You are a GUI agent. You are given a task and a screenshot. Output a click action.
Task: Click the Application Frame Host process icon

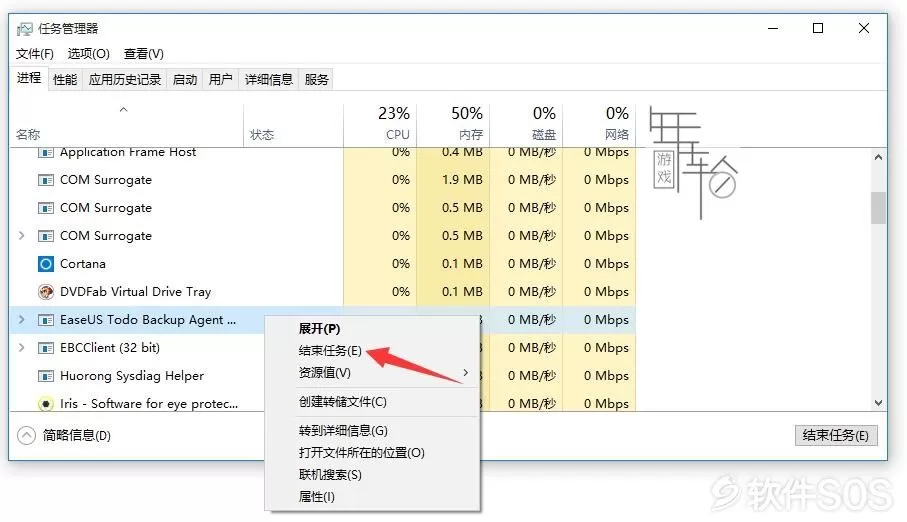(x=46, y=153)
